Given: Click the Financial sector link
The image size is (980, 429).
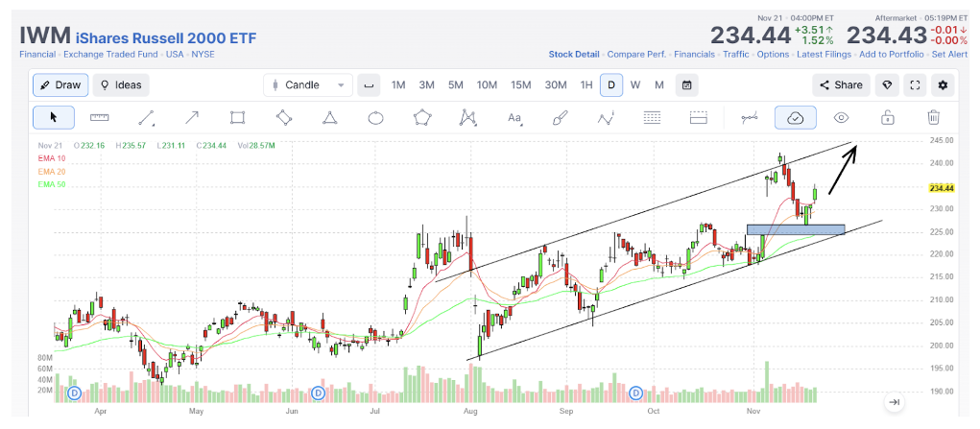Looking at the screenshot, I should click(37, 55).
